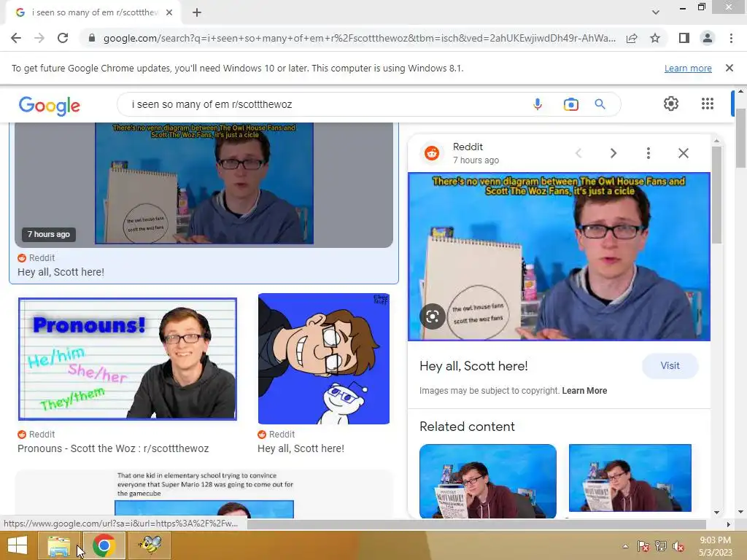The image size is (747, 560).
Task: Close the image preview panel
Action: pyautogui.click(x=683, y=153)
